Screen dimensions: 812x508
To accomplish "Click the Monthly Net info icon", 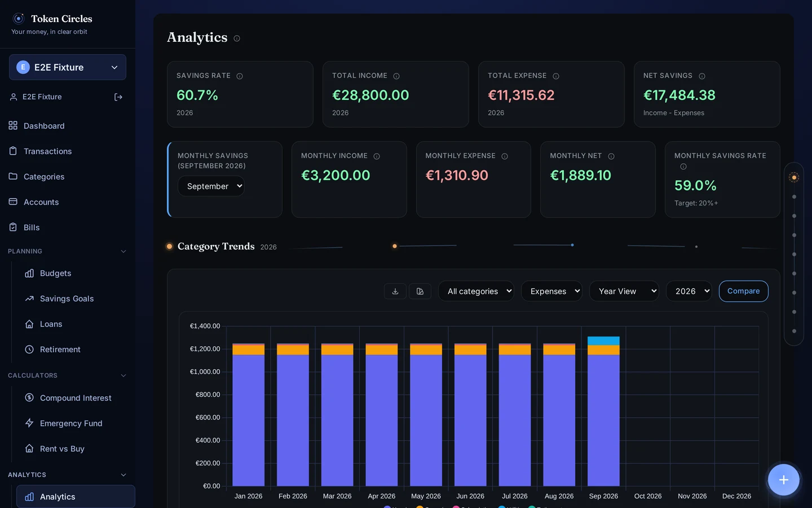I will (611, 156).
